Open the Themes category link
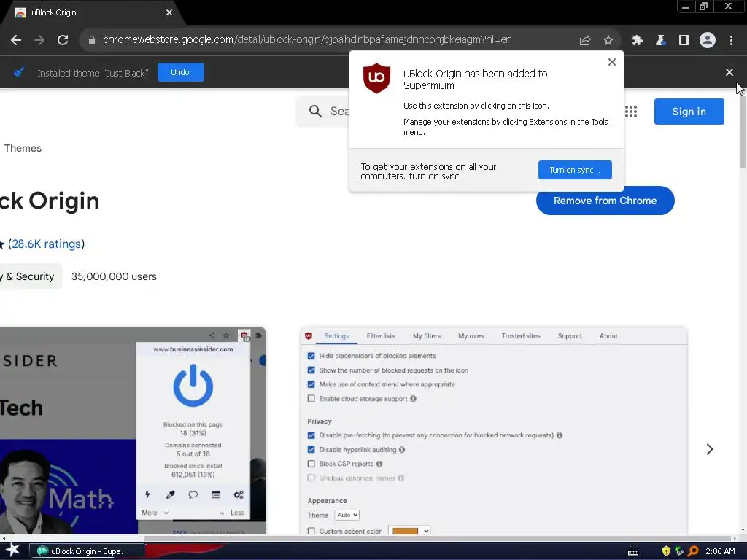 pos(23,148)
